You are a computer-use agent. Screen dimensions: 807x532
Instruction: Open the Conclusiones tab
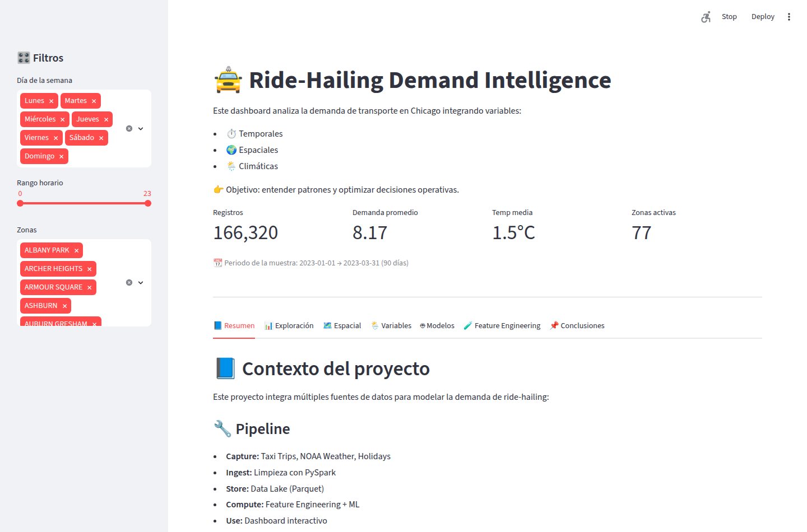click(x=577, y=325)
